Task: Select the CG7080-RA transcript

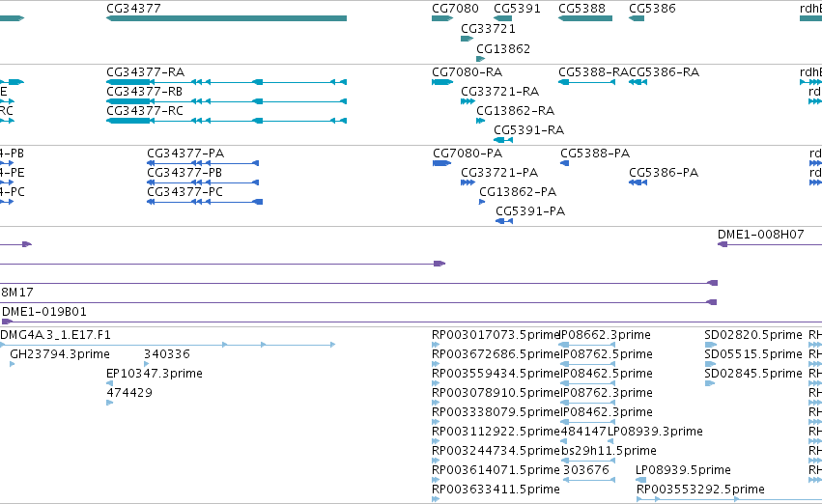Action: pos(442,82)
